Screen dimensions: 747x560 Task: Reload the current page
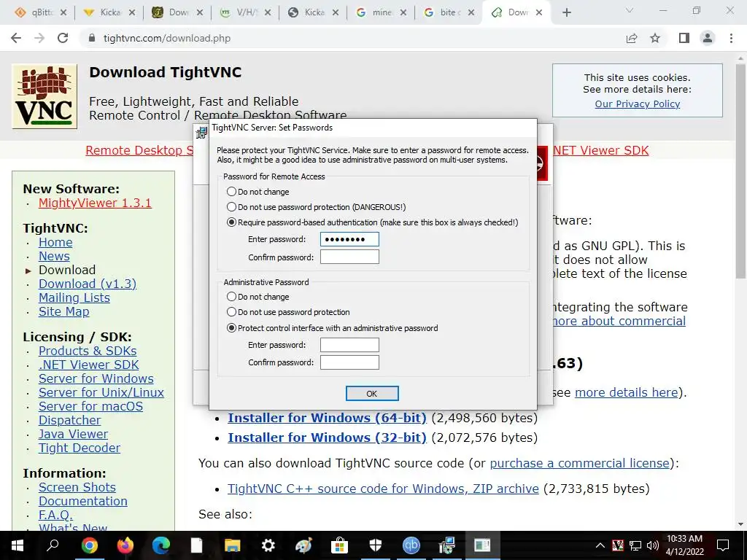pos(63,38)
